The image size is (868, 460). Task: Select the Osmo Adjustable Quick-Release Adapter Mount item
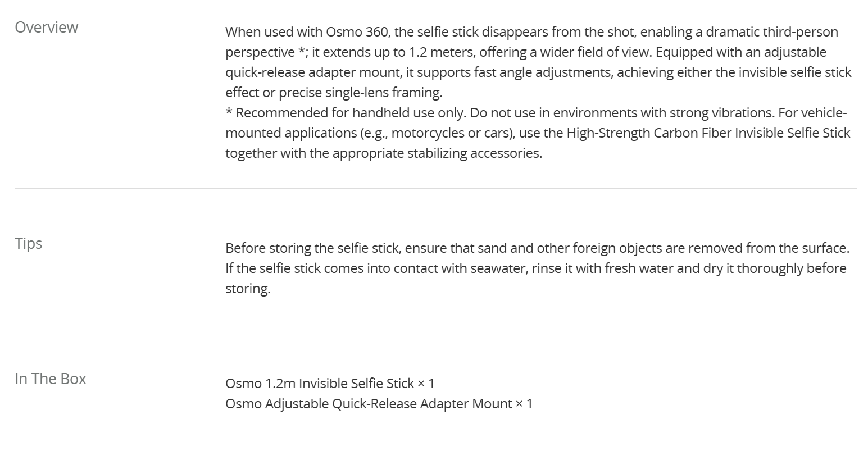[379, 404]
